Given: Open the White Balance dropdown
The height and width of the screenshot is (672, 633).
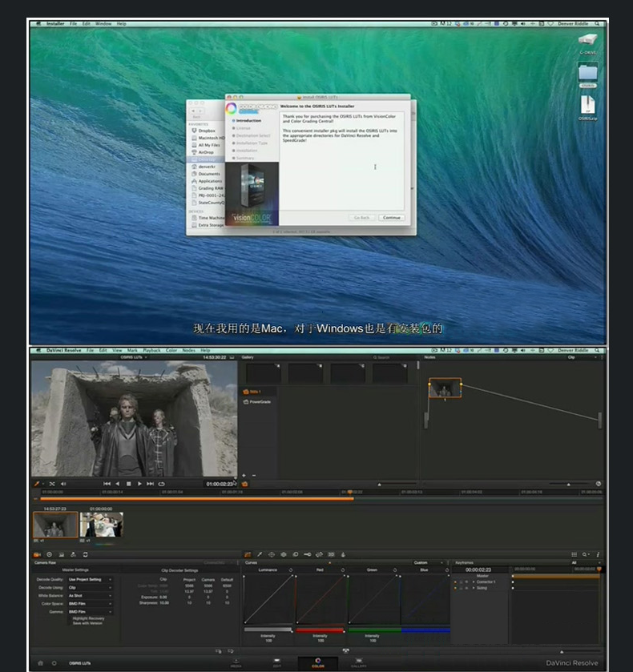Looking at the screenshot, I should tap(90, 595).
